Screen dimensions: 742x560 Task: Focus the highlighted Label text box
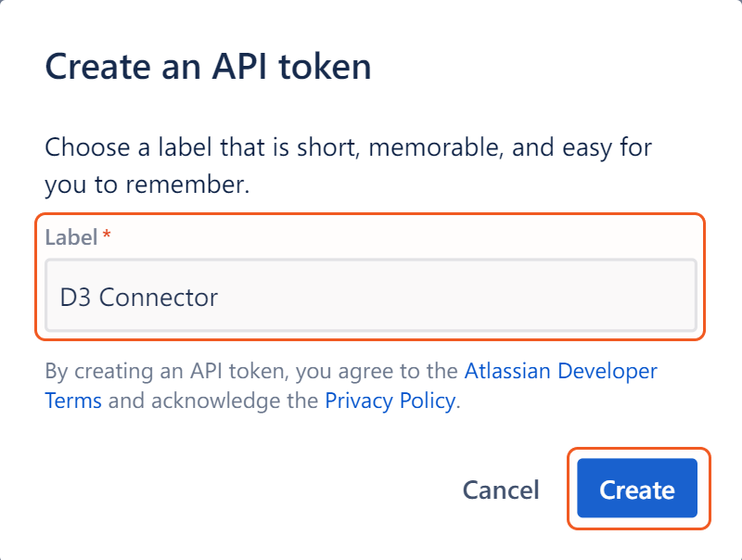(371, 297)
